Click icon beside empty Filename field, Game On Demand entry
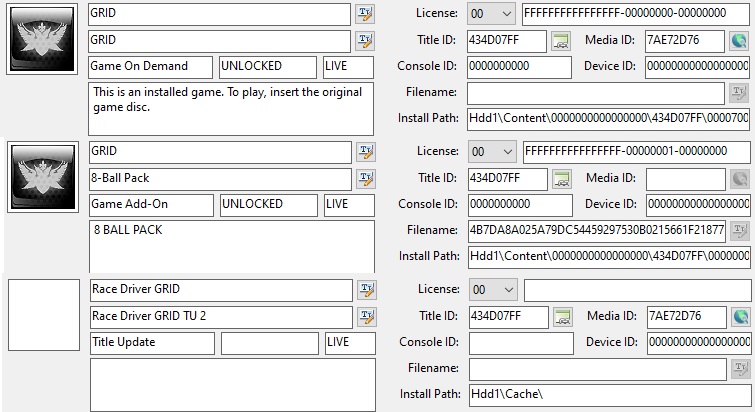Viewport: 755px width, 412px height. click(739, 92)
